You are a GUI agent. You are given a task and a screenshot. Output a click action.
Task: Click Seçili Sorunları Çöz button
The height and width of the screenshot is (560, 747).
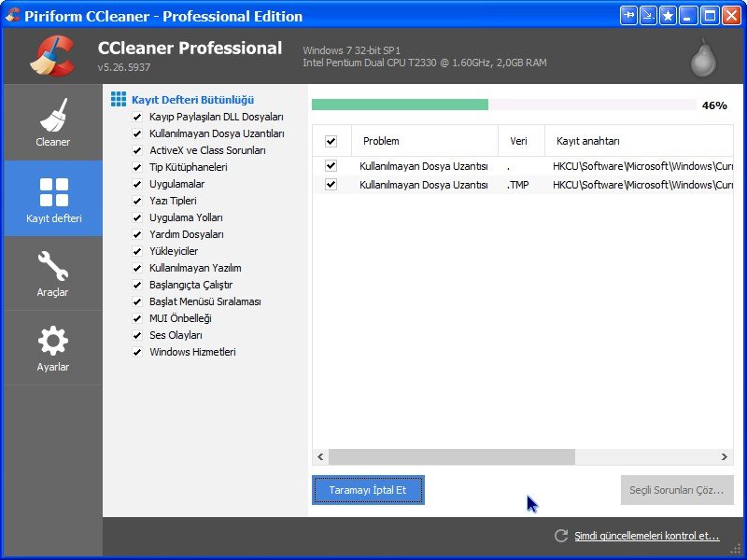point(677,490)
